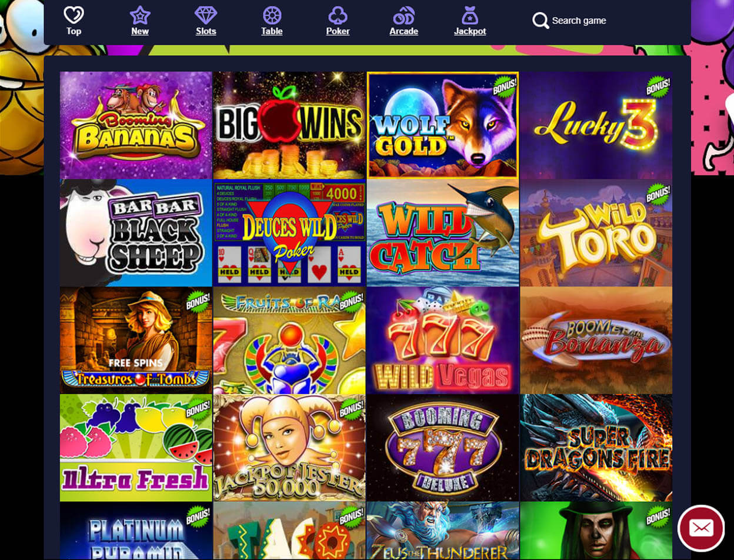Play the Deuces Wild Poker game
The image size is (734, 560).
tap(289, 233)
